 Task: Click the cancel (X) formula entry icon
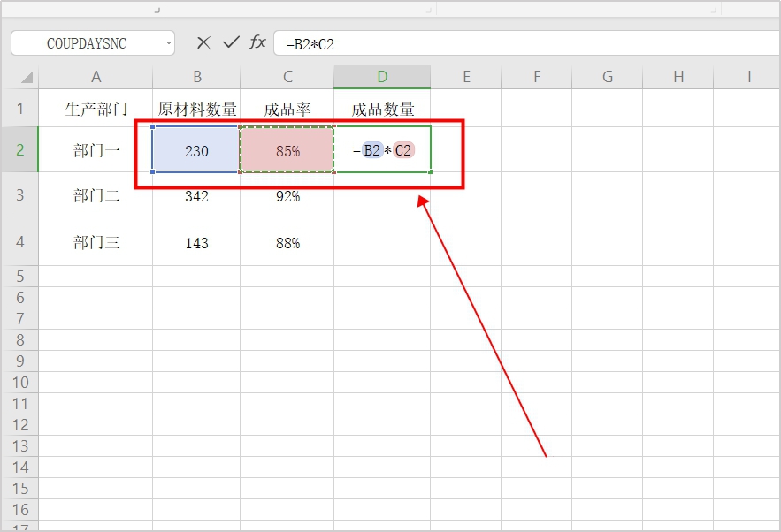pyautogui.click(x=203, y=42)
